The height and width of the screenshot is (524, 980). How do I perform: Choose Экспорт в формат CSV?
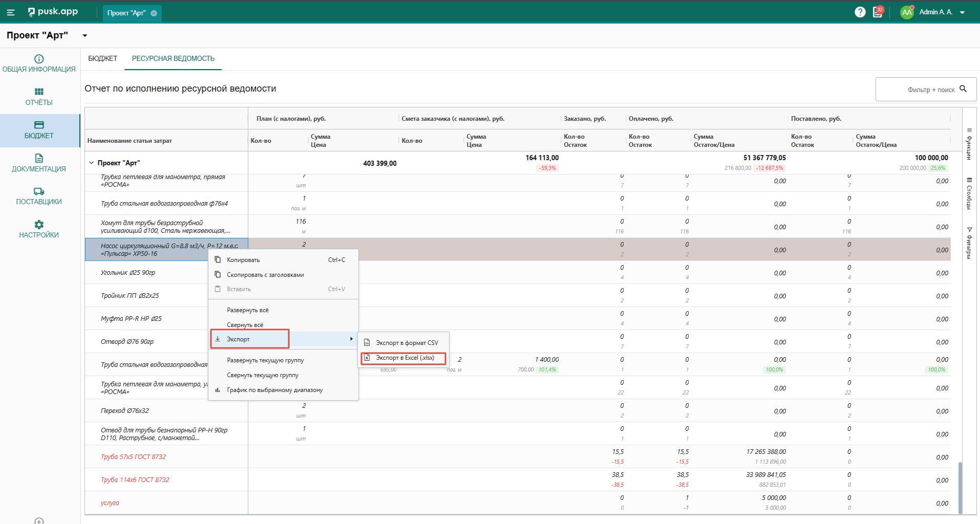coord(407,343)
